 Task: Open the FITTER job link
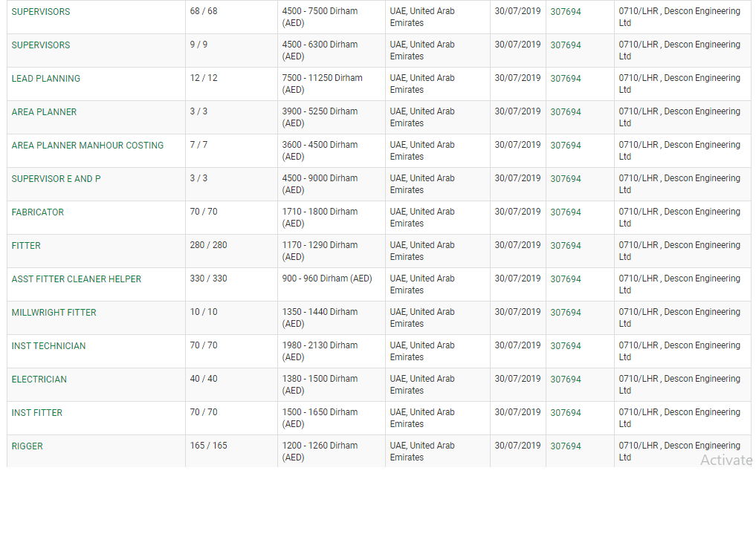tap(26, 246)
